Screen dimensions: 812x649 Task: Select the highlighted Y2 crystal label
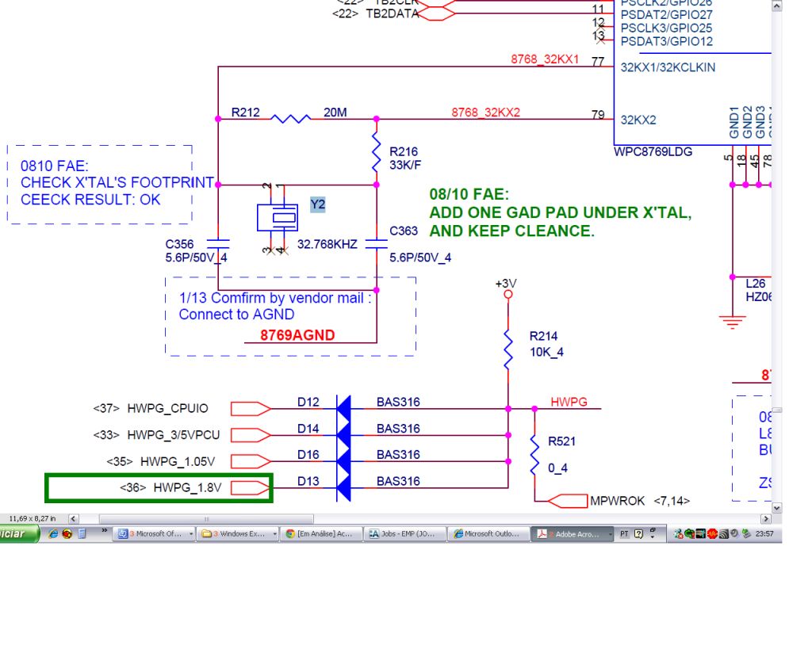coord(317,204)
